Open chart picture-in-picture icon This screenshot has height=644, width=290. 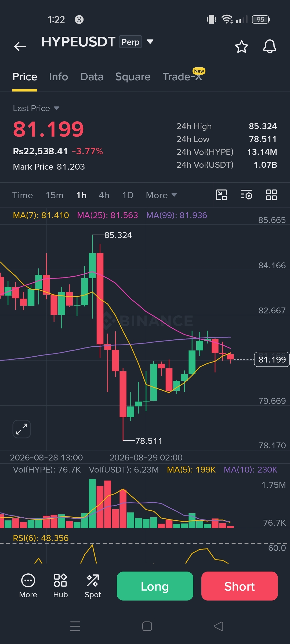(x=222, y=195)
